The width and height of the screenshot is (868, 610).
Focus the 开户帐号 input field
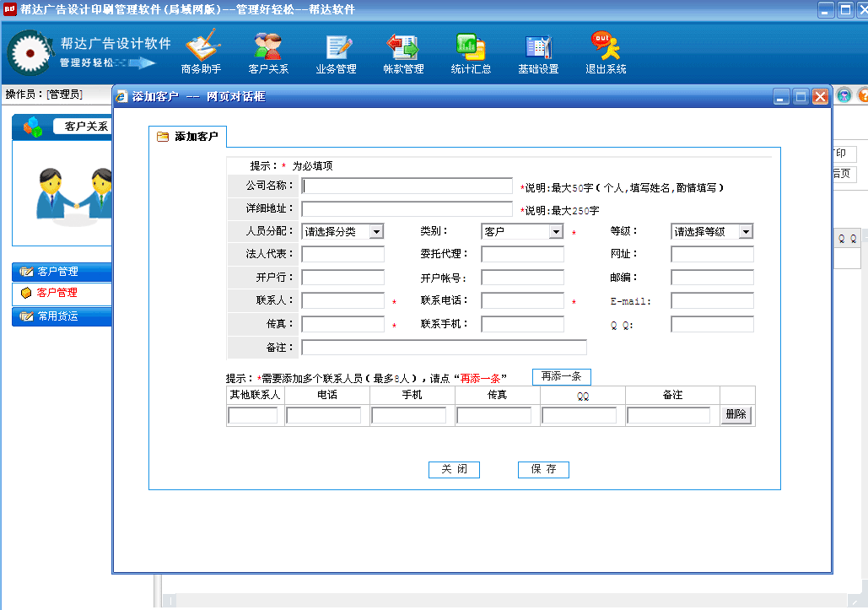523,278
